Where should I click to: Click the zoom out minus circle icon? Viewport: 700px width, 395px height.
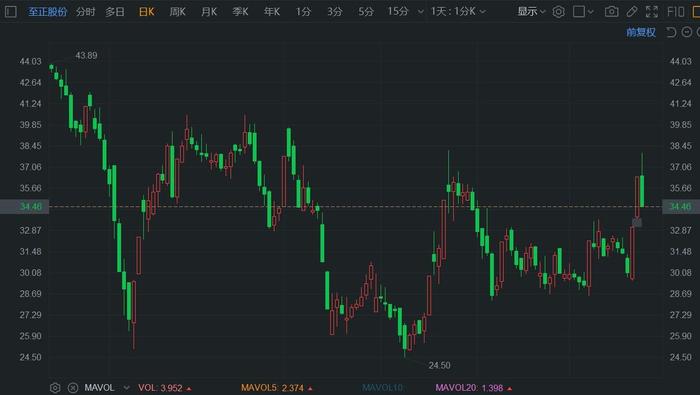pyautogui.click(x=687, y=32)
